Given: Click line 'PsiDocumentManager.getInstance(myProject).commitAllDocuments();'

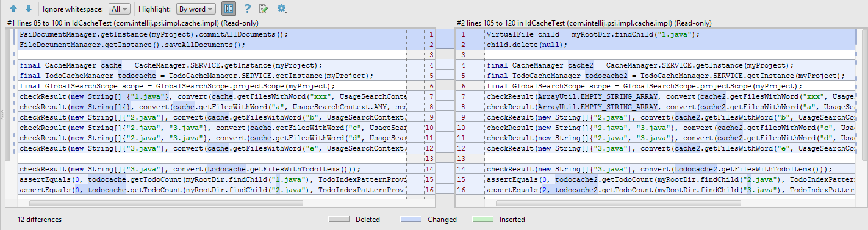Looking at the screenshot, I should 153,35.
